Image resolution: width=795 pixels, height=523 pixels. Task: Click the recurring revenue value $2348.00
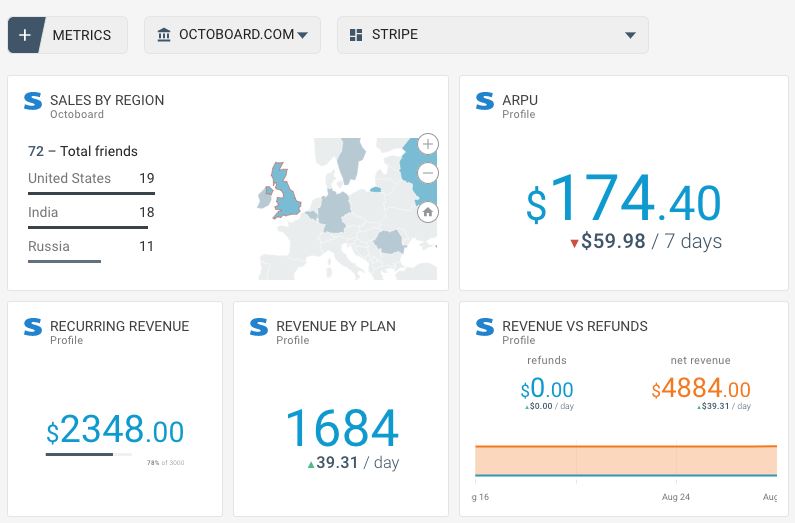[115, 429]
